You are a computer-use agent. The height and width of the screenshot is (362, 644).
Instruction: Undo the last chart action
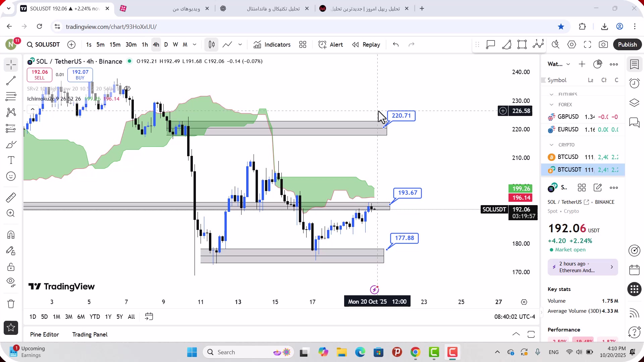396,45
